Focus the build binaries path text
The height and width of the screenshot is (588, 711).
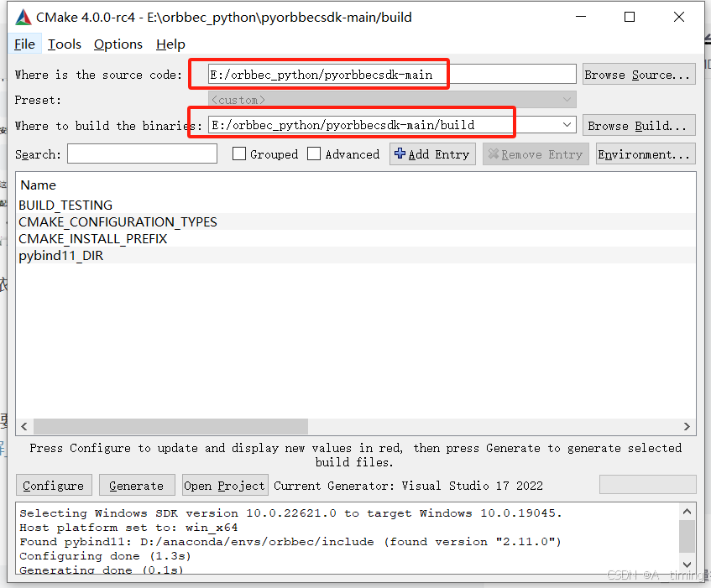pyautogui.click(x=342, y=125)
